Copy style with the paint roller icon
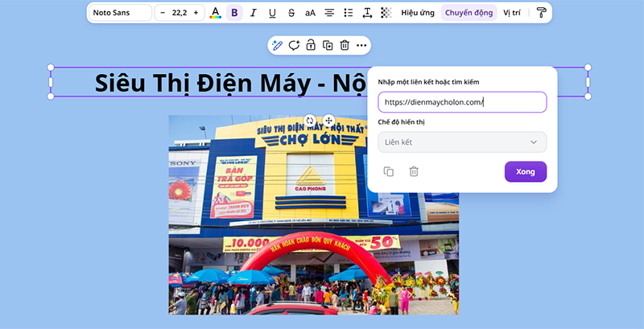This screenshot has width=644, height=329. pyautogui.click(x=541, y=13)
